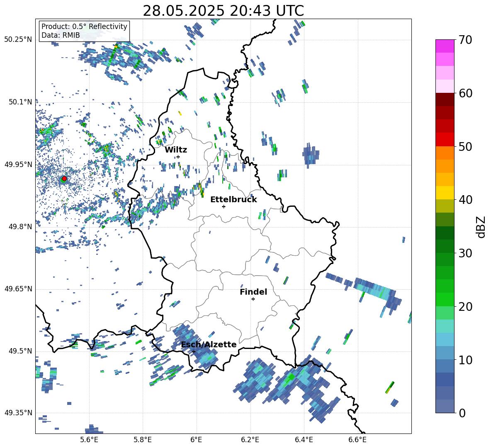491x448 pixels.
Task: Click the dBZ colorbar axis label
Action: point(481,227)
